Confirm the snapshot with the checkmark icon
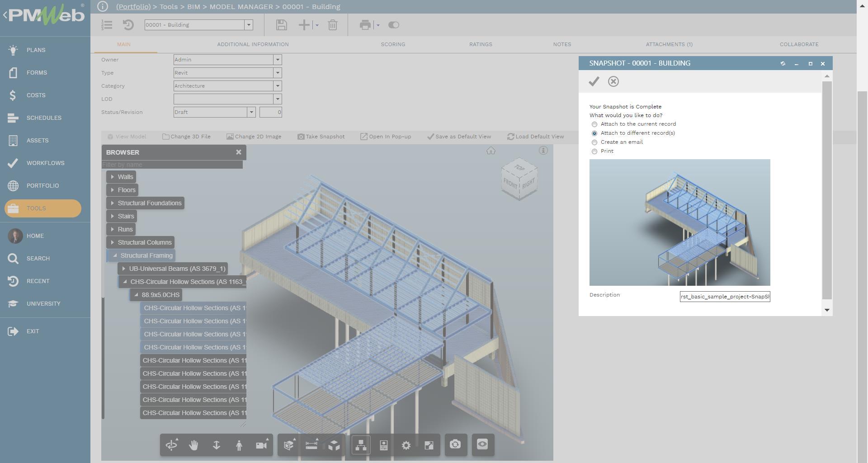 click(594, 82)
